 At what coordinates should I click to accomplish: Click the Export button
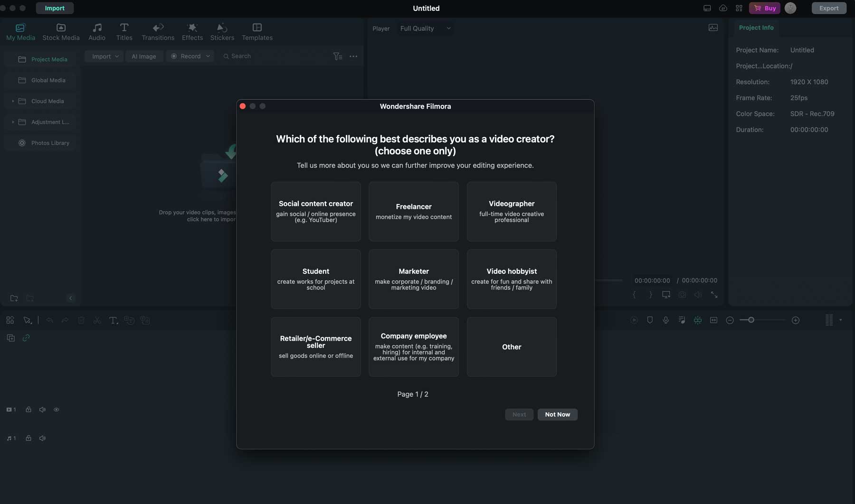click(x=828, y=8)
